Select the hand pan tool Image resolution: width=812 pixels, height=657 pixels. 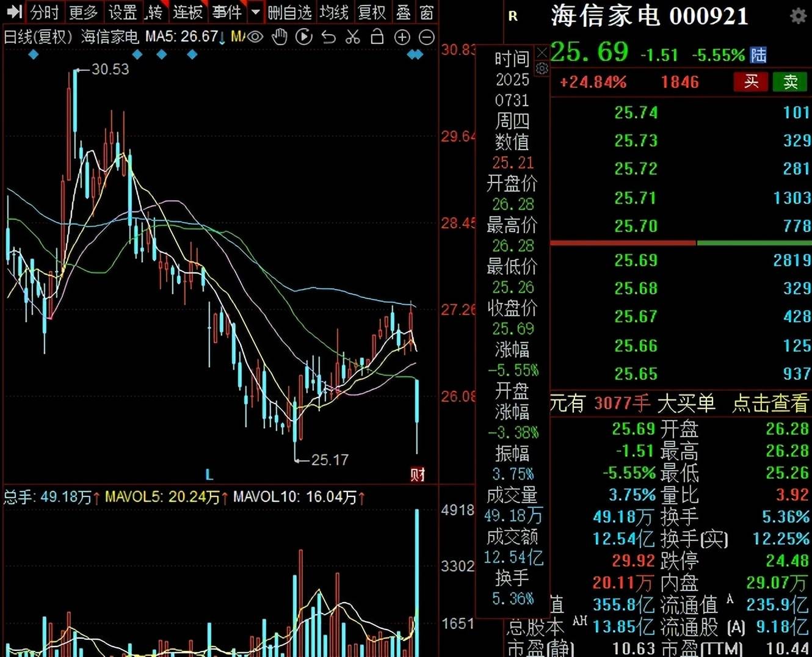[x=280, y=37]
